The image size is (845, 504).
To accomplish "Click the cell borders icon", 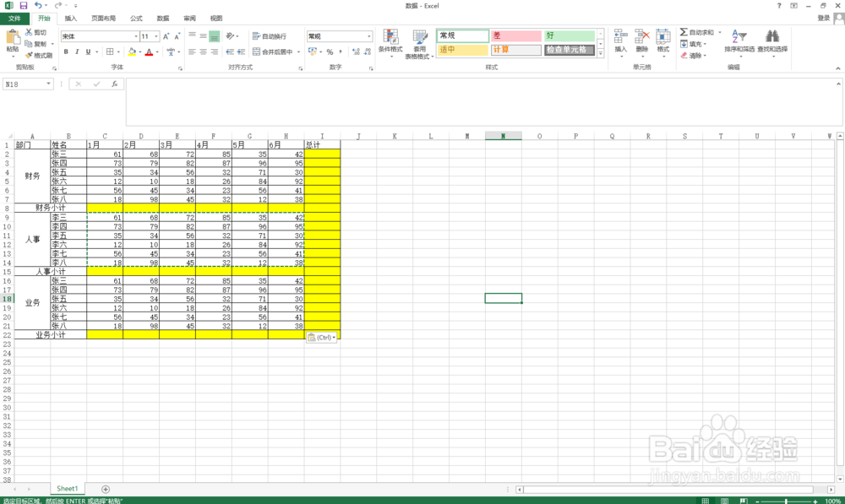I will [x=110, y=51].
